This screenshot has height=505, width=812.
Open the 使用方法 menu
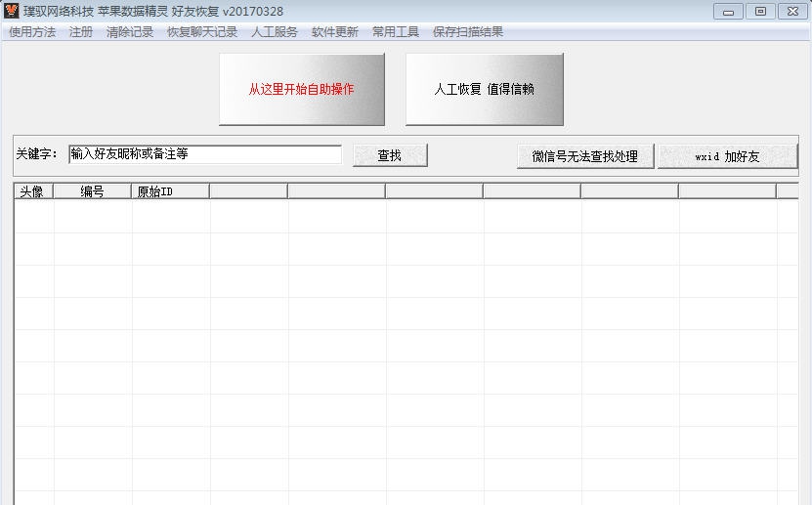[x=32, y=32]
